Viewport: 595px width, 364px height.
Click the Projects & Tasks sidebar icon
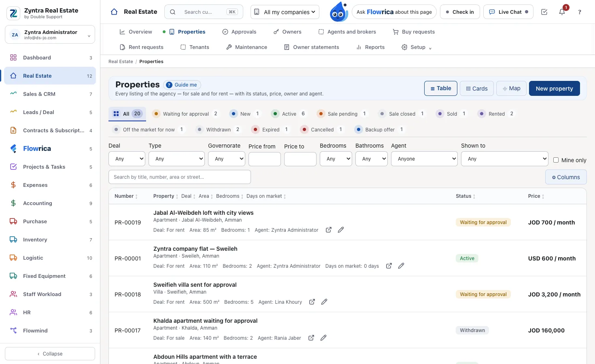13,167
